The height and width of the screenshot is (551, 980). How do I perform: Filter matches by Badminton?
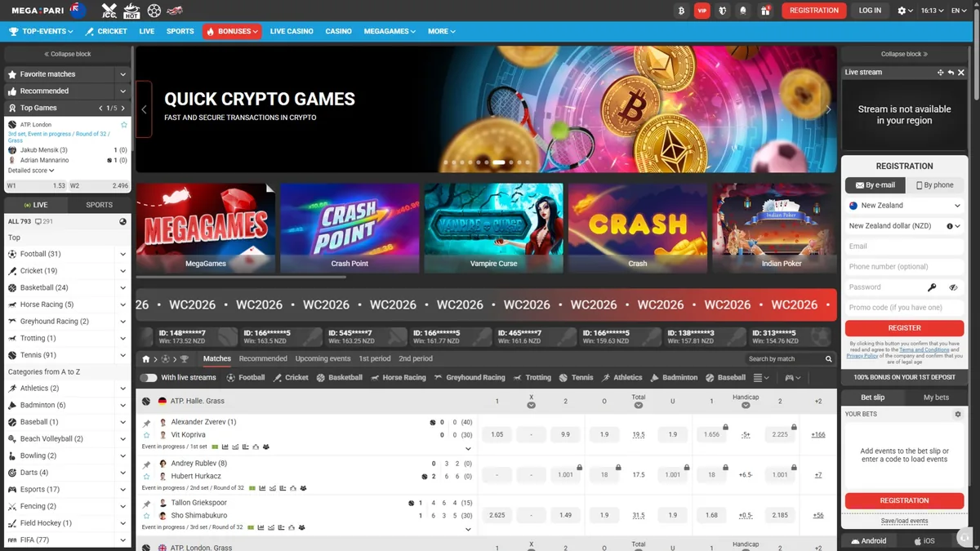[674, 378]
